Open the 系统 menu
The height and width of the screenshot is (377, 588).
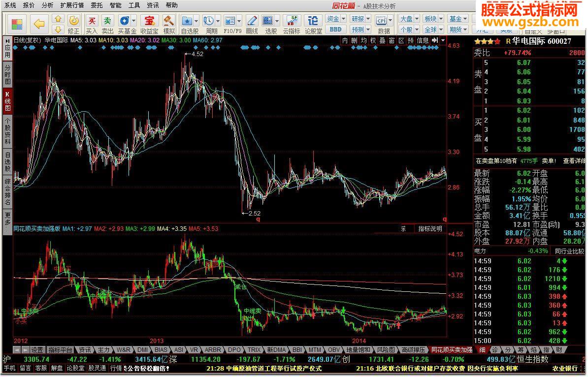(10, 5)
